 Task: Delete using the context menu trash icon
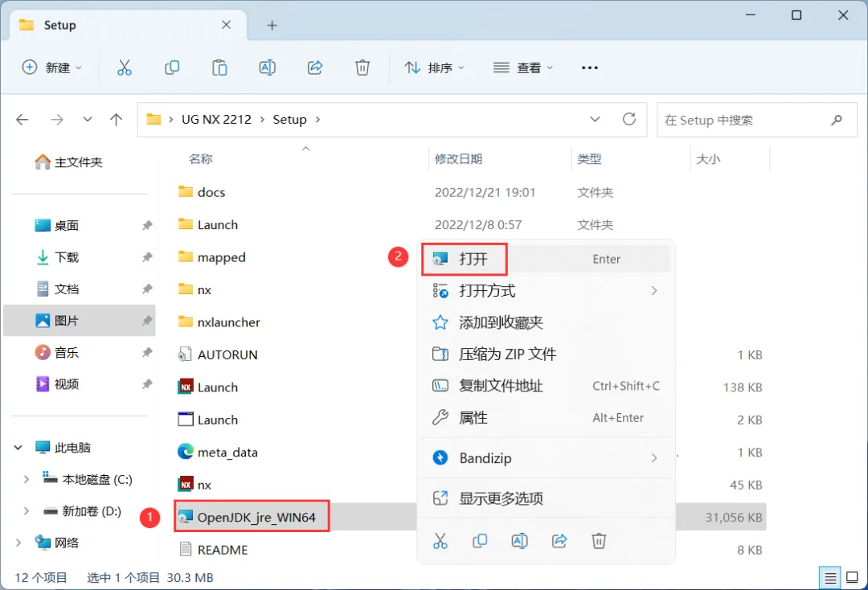point(599,541)
